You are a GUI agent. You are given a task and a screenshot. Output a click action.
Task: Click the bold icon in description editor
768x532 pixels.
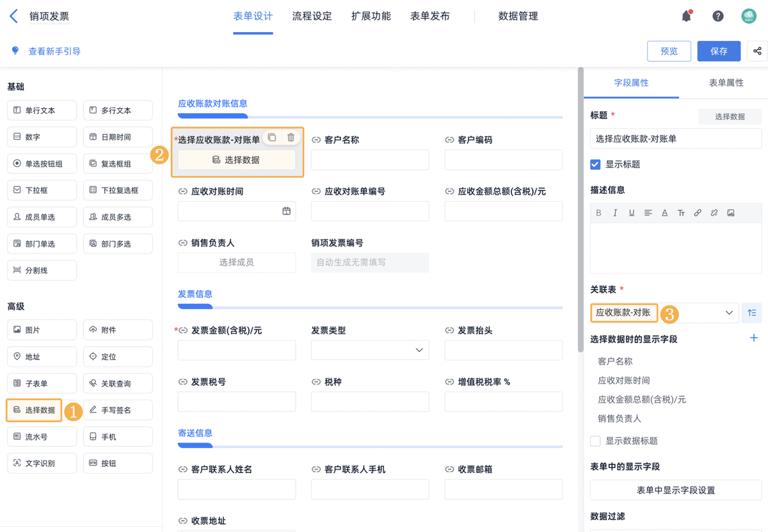pyautogui.click(x=598, y=213)
